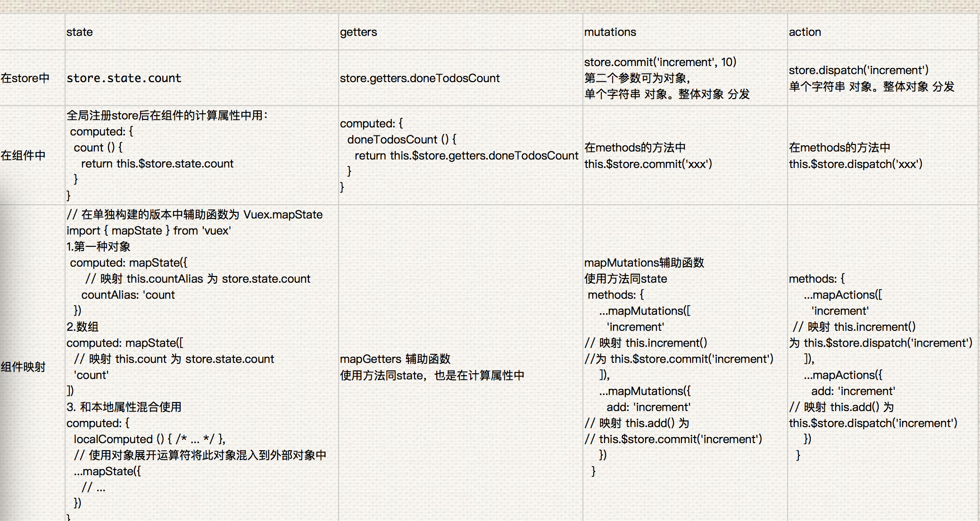Select the '组件映射' row label
980x521 pixels.
point(23,367)
